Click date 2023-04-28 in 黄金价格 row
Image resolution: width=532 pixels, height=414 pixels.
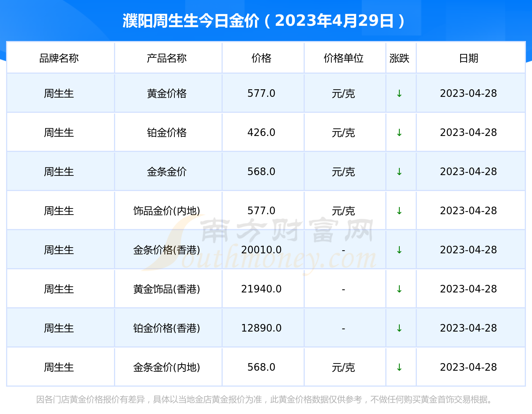pyautogui.click(x=469, y=93)
